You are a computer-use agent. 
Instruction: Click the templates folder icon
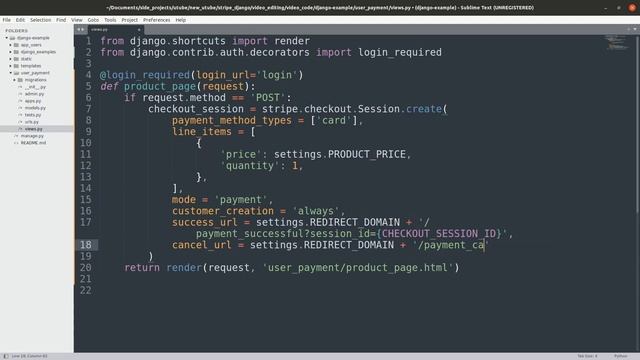16,66
